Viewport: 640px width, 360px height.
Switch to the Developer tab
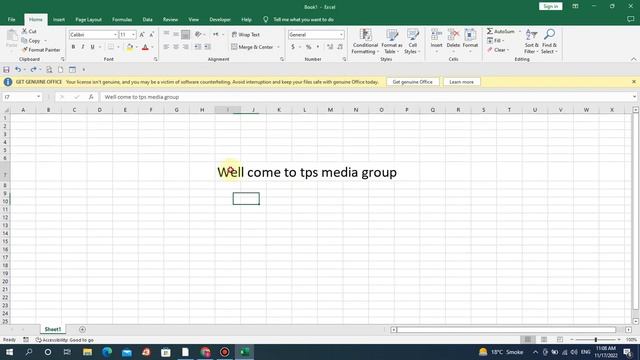(220, 20)
